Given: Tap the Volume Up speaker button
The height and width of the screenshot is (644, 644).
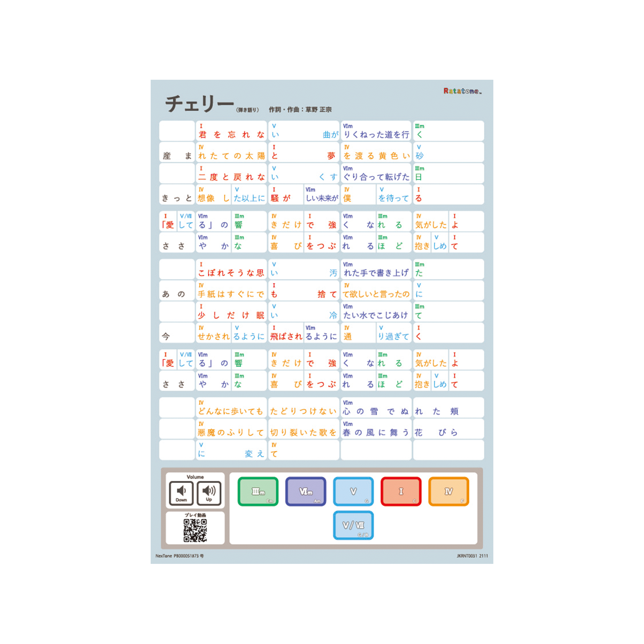Looking at the screenshot, I should tap(209, 493).
